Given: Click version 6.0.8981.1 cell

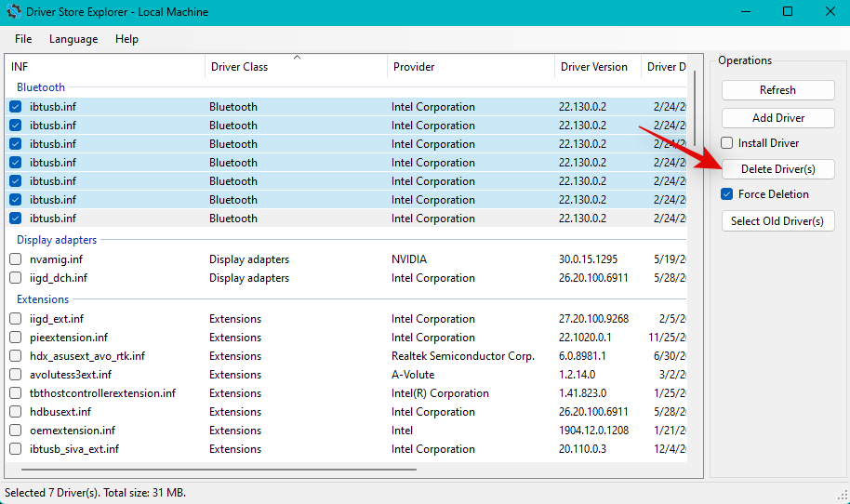Looking at the screenshot, I should [x=582, y=356].
